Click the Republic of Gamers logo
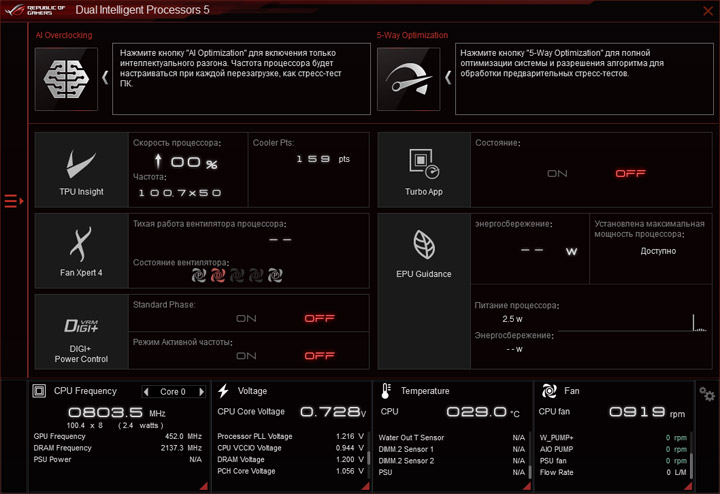 click(35, 10)
